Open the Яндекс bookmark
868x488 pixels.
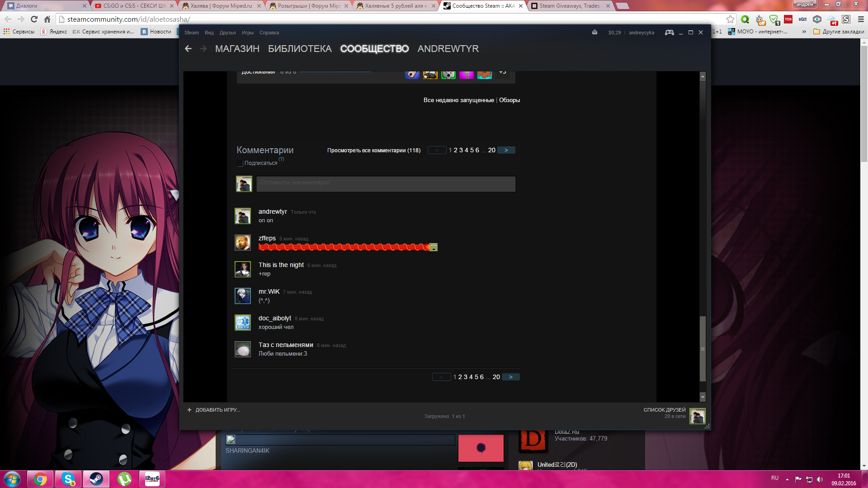tap(54, 32)
